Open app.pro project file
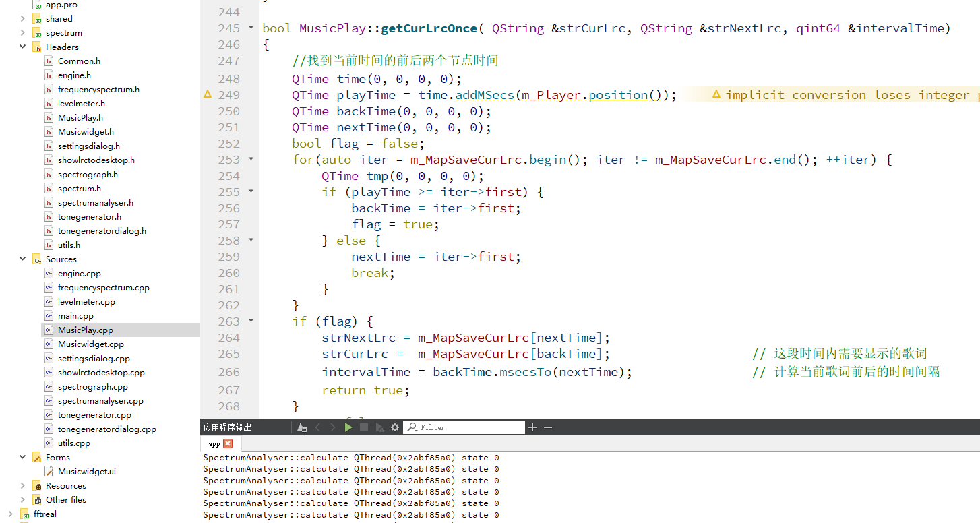Screen dimensions: 980x523 (61, 5)
